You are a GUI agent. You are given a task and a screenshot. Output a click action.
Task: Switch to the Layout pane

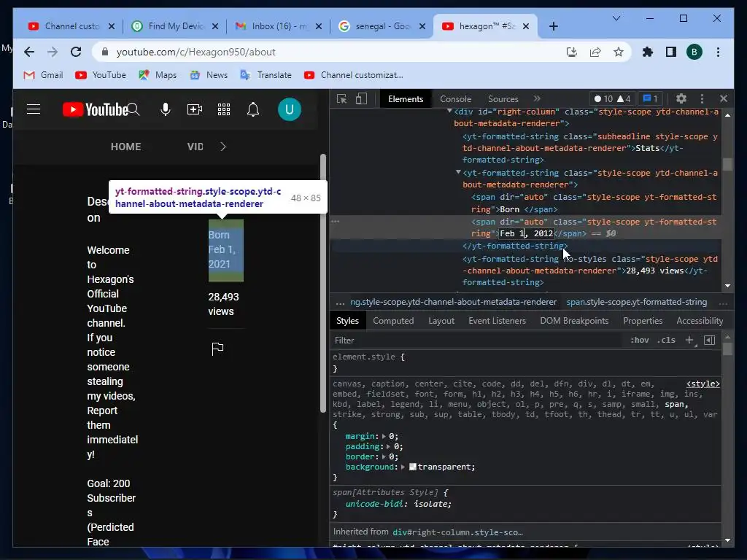(x=441, y=321)
